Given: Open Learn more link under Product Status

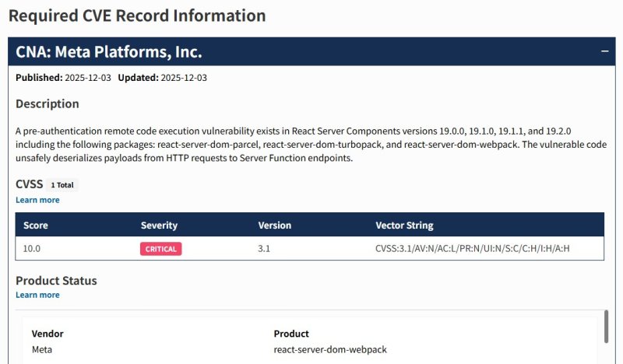Looking at the screenshot, I should pyautogui.click(x=37, y=295).
